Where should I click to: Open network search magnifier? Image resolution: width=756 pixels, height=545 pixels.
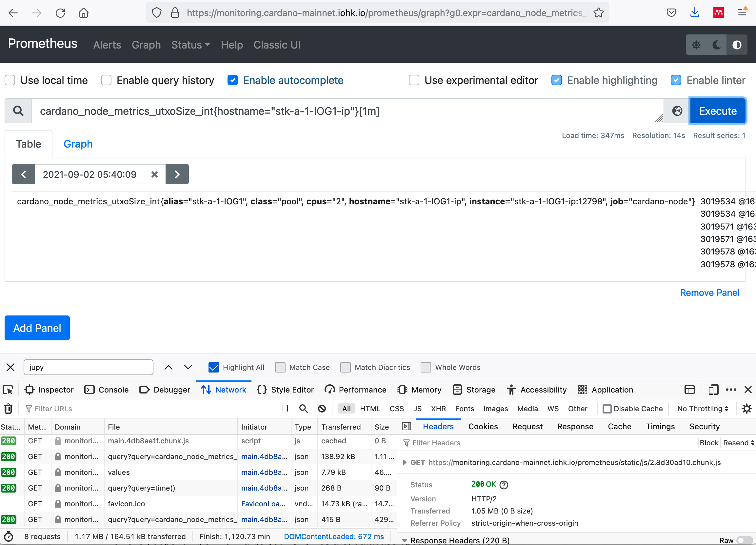click(303, 408)
